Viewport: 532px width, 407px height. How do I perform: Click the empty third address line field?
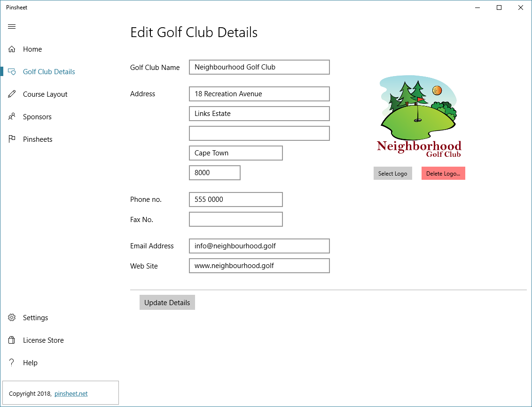pyautogui.click(x=259, y=133)
